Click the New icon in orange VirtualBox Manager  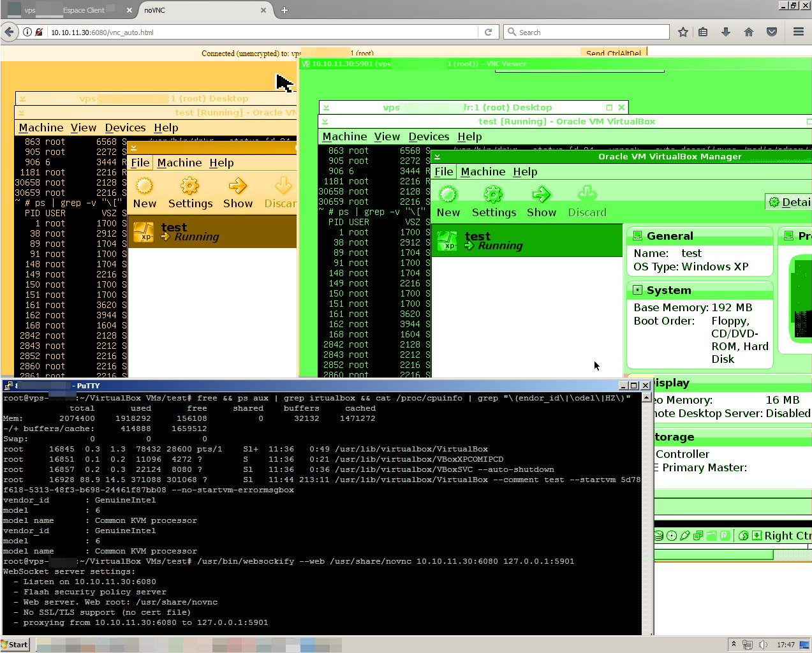pyautogui.click(x=145, y=186)
